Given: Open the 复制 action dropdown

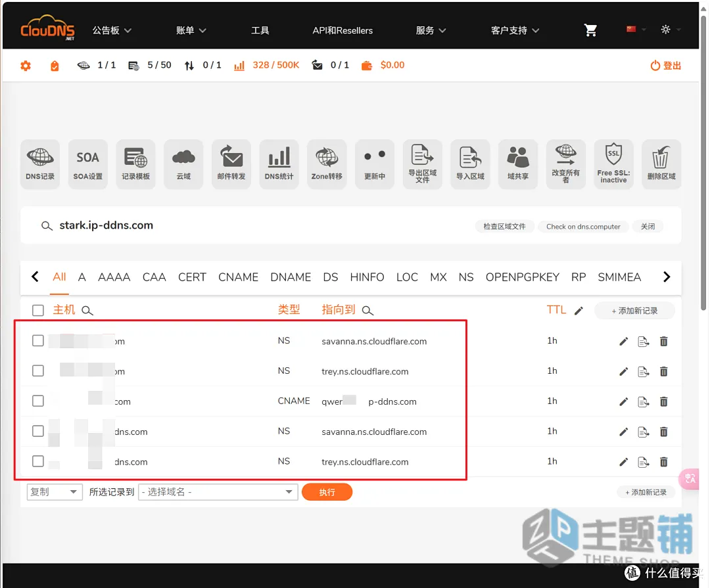Looking at the screenshot, I should point(55,492).
